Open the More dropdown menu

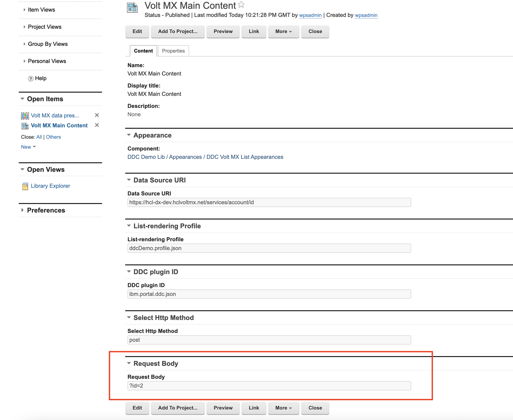coord(283,31)
